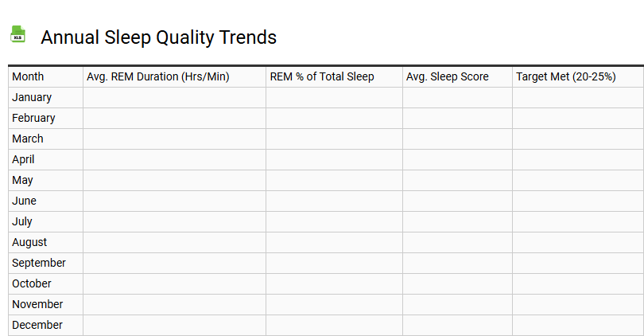Click June's Target Met cell
This screenshot has height=336, width=644.
(x=578, y=201)
